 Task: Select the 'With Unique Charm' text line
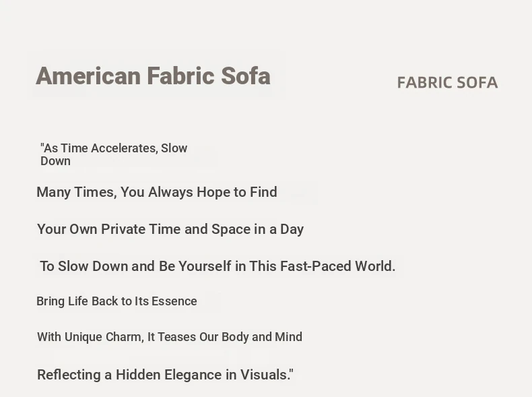coord(170,337)
